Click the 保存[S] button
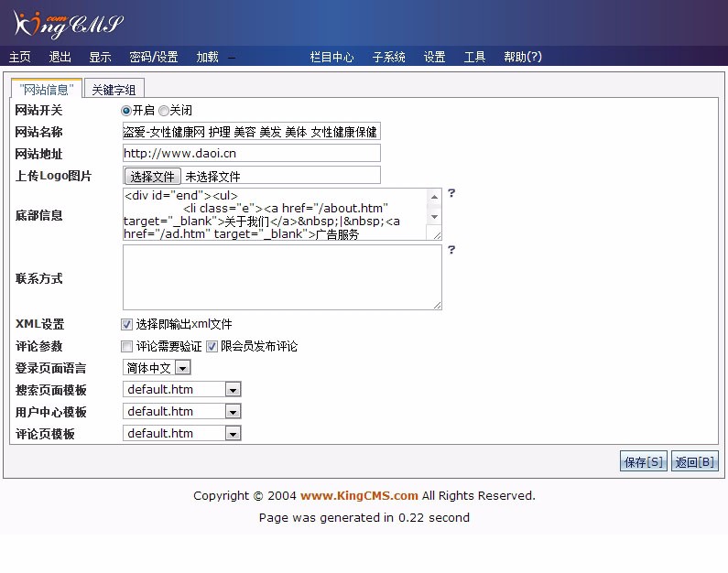The image size is (728, 573). [644, 461]
